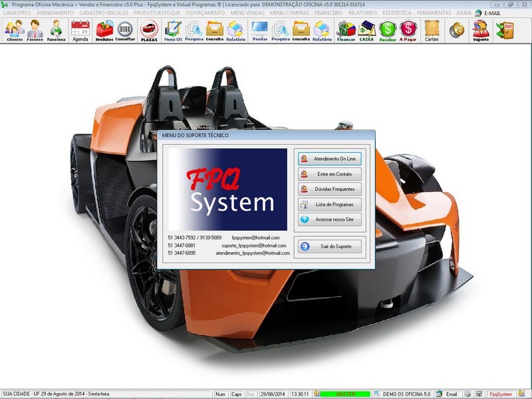This screenshot has height=399, width=532.
Task: Open the Cartas parchment icon
Action: coord(432,31)
